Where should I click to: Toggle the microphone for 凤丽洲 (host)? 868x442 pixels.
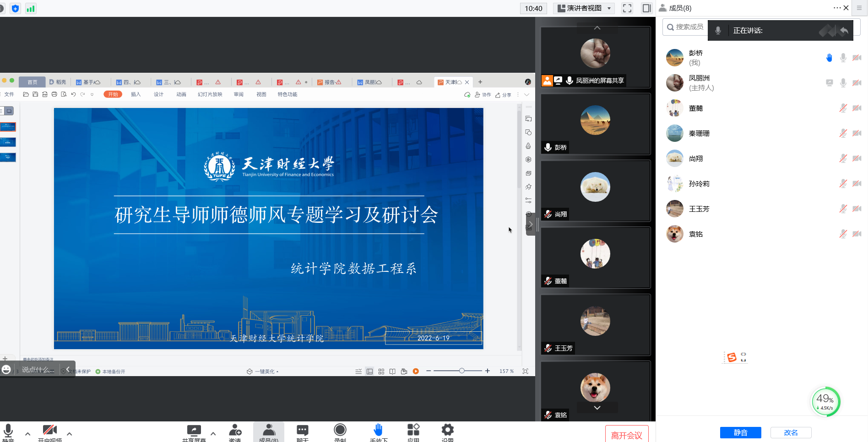tap(843, 83)
